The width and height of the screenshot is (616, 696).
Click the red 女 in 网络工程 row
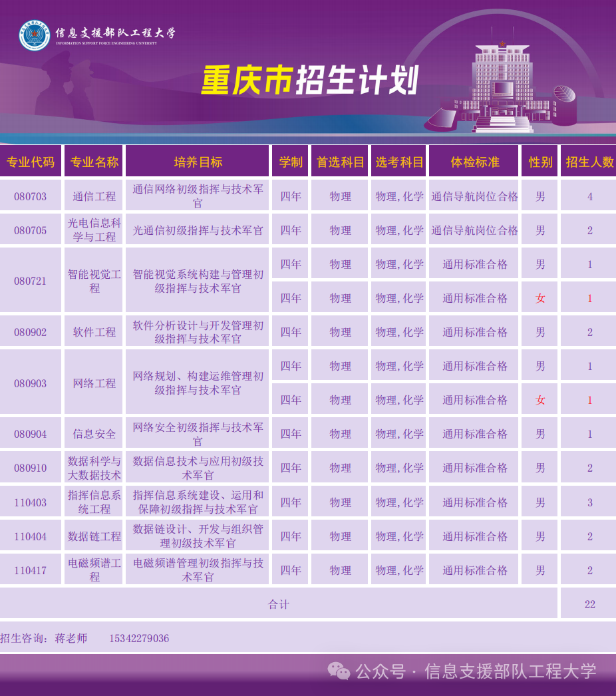(x=540, y=400)
